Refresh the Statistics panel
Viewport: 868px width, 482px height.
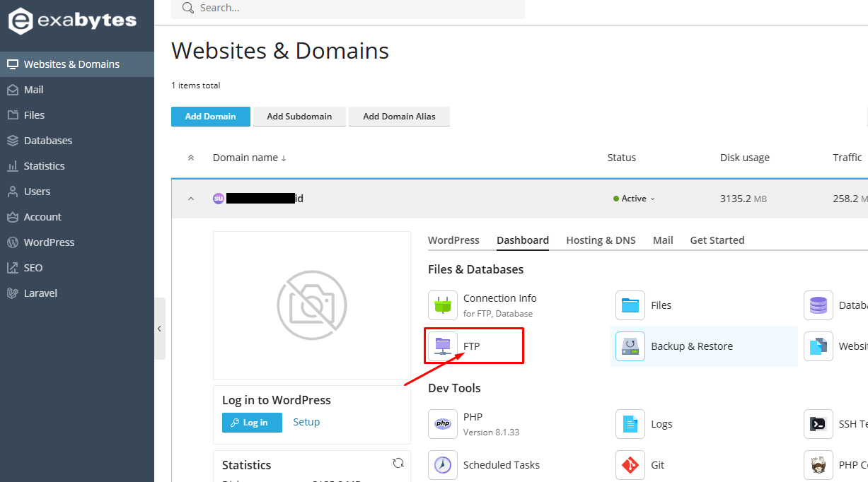[x=398, y=464]
